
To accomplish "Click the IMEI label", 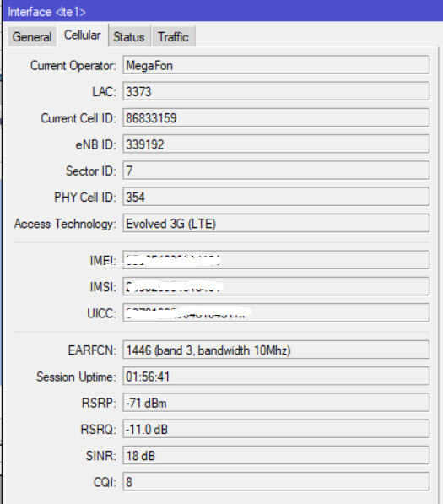I will pos(103,260).
